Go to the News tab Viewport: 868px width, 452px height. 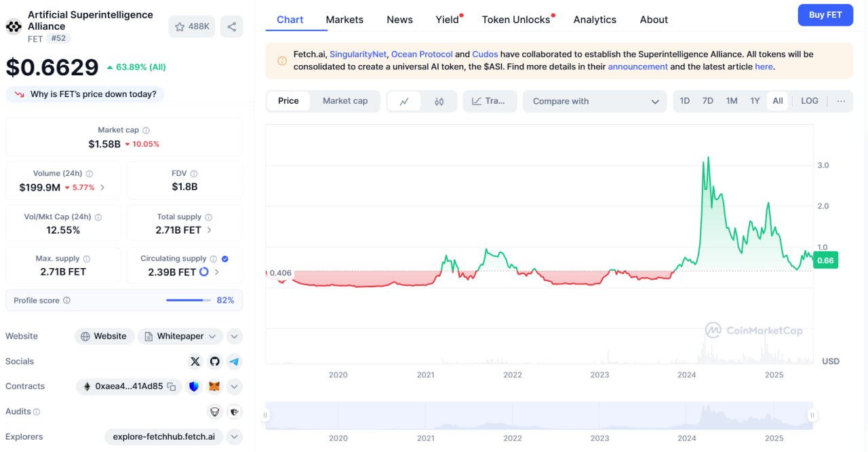tap(399, 20)
